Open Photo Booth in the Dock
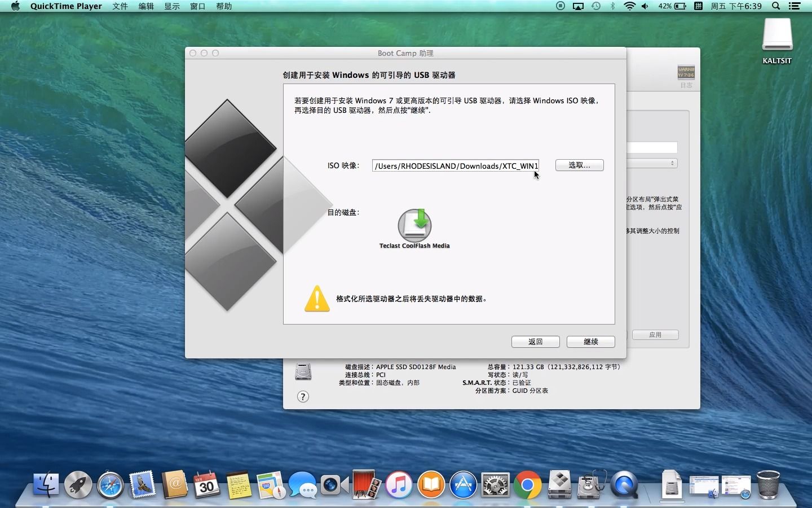The image size is (812, 508). [x=367, y=484]
